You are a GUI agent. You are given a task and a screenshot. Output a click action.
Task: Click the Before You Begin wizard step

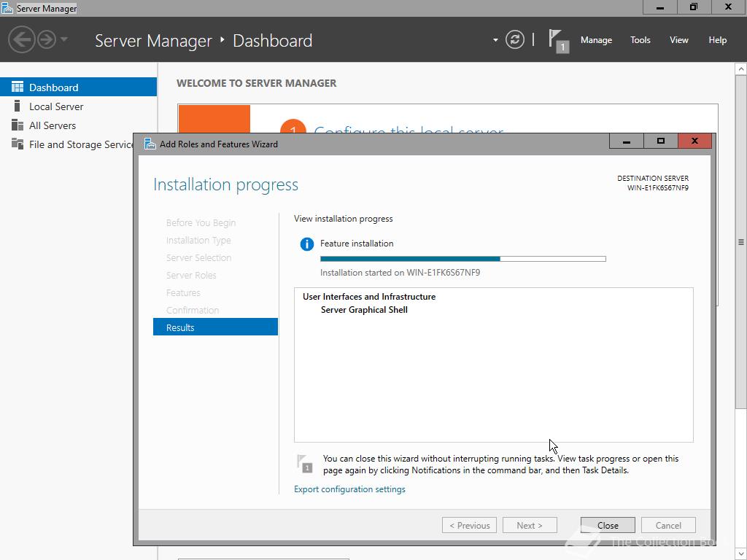tap(201, 223)
